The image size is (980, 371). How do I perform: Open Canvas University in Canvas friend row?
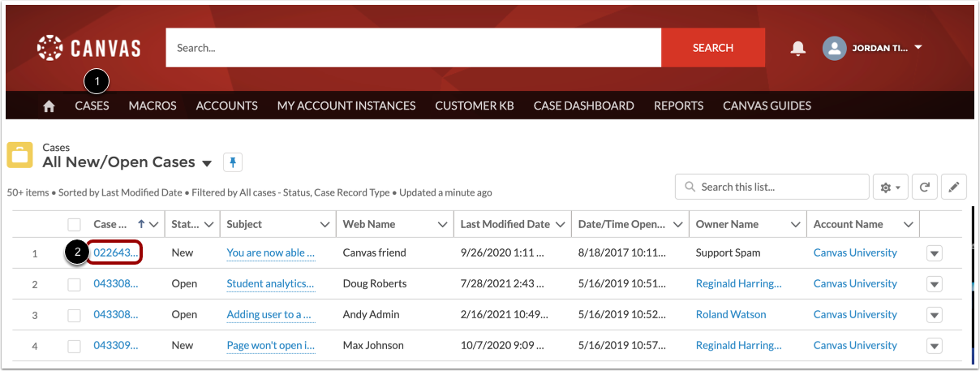tap(855, 252)
